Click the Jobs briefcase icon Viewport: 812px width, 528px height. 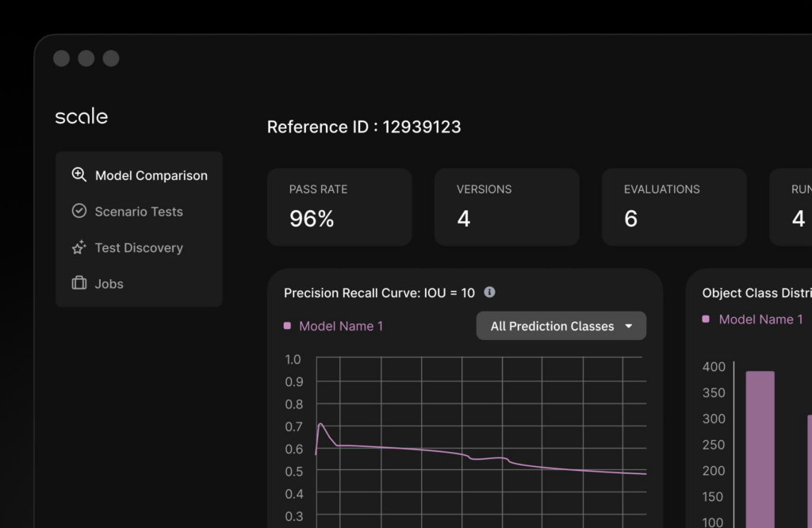point(79,283)
